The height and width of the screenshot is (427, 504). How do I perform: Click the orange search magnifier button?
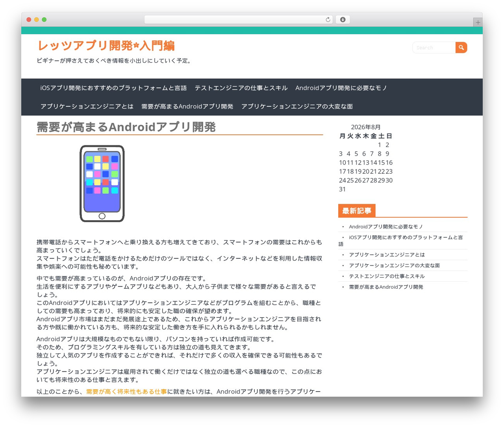[x=461, y=48]
